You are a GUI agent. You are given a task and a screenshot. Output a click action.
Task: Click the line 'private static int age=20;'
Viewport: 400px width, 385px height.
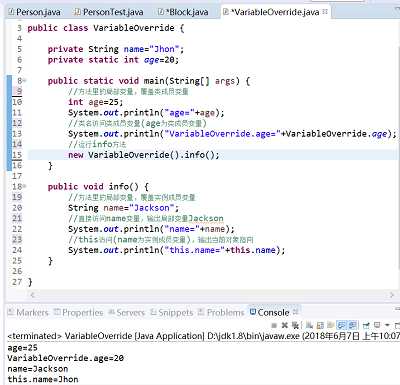click(x=113, y=60)
